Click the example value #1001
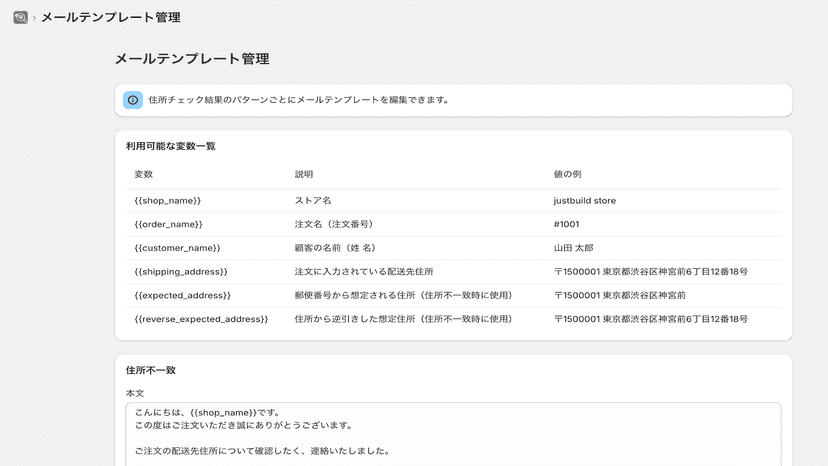Viewport: 828px width, 466px height. click(567, 224)
